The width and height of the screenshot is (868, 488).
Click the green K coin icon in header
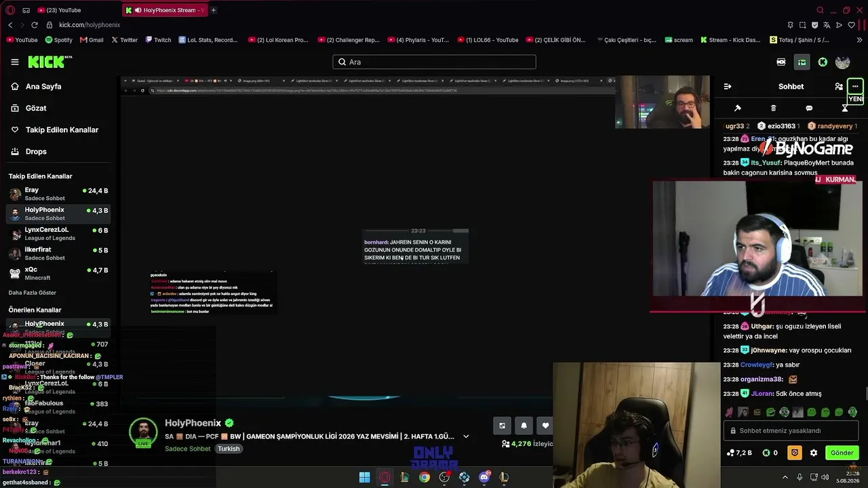tap(823, 62)
